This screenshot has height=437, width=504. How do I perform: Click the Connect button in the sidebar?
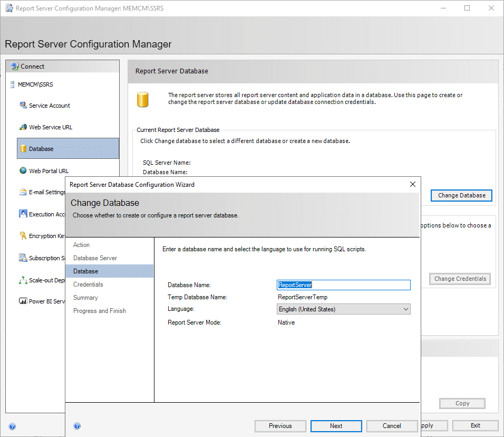point(33,66)
